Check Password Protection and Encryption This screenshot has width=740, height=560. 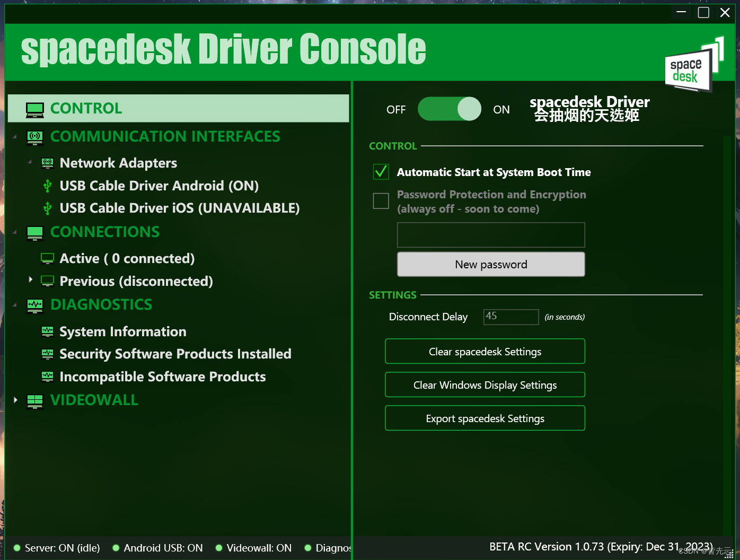tap(381, 201)
